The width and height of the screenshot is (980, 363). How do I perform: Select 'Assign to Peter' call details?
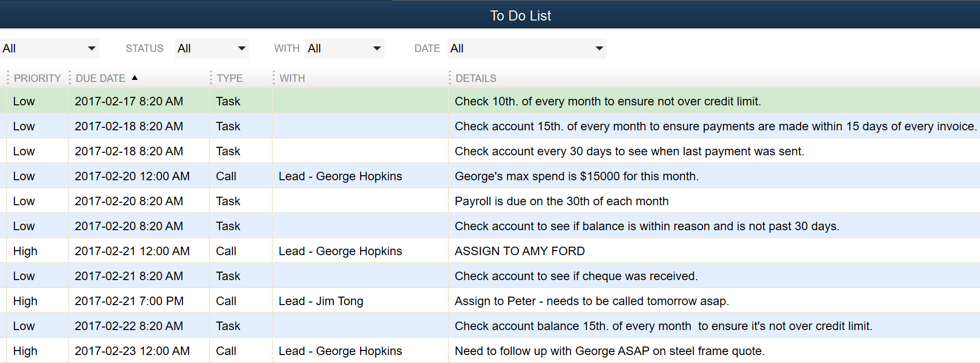pyautogui.click(x=592, y=301)
